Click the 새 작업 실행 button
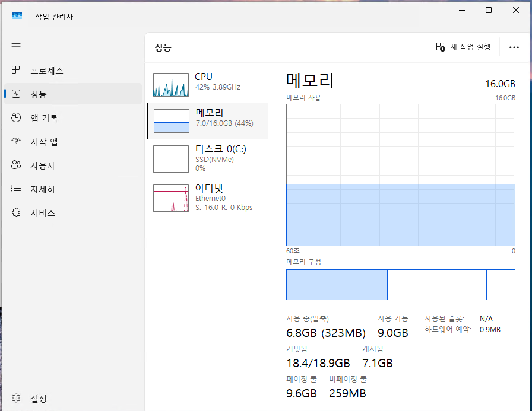Viewport: 532px width, 411px height. coord(464,47)
